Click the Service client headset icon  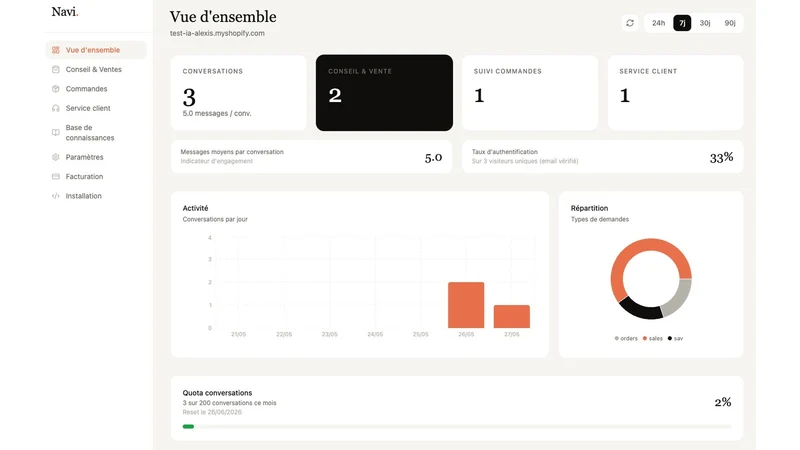click(x=56, y=108)
